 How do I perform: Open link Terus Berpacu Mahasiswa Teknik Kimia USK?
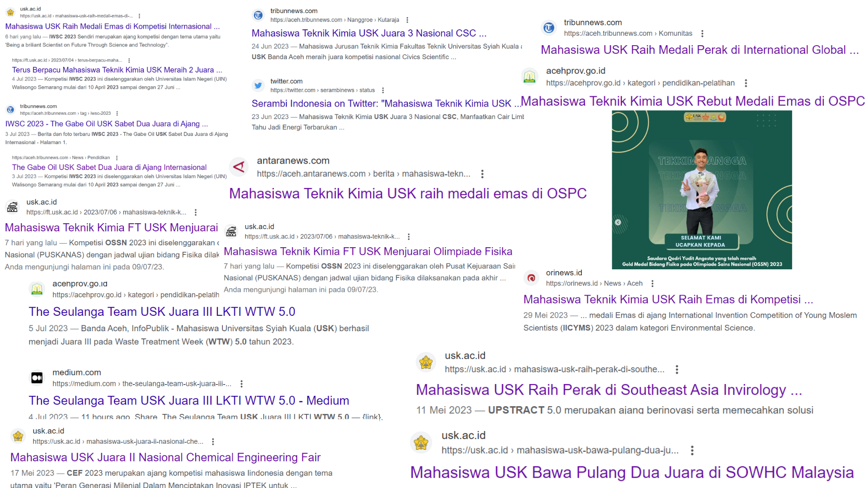[x=117, y=70]
